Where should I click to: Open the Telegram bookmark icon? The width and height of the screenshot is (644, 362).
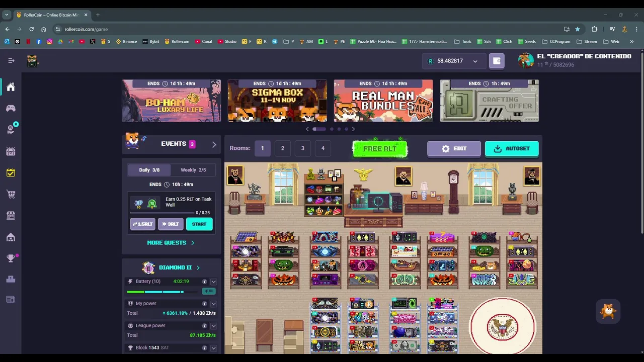tap(275, 41)
